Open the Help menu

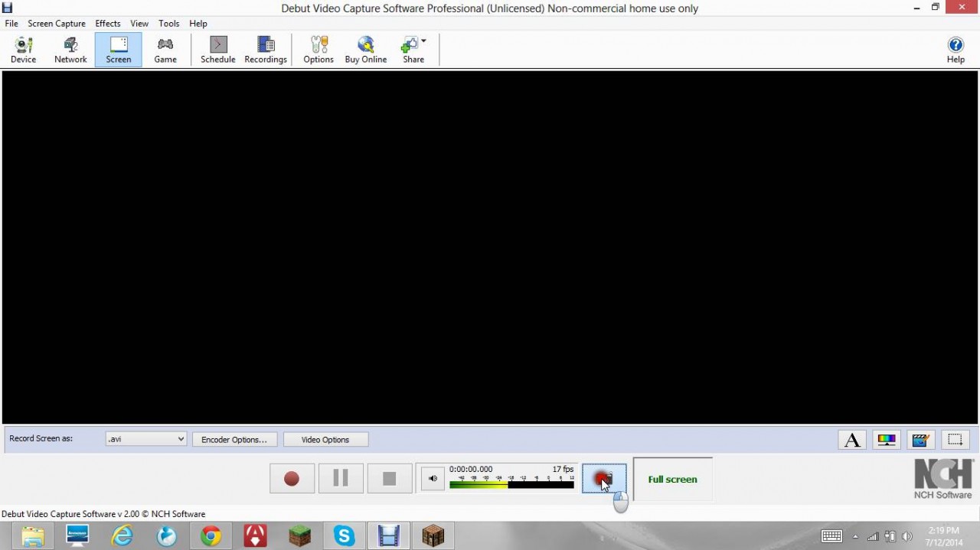(x=198, y=24)
